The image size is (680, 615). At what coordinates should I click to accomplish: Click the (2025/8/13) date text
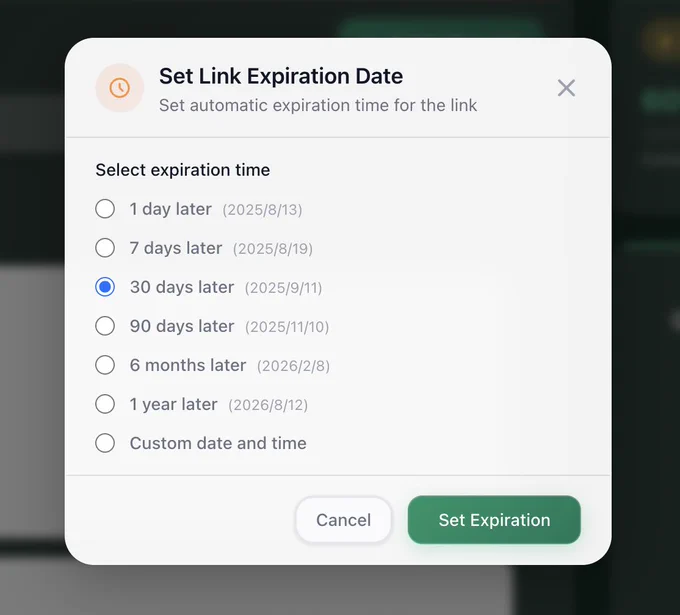click(x=262, y=210)
